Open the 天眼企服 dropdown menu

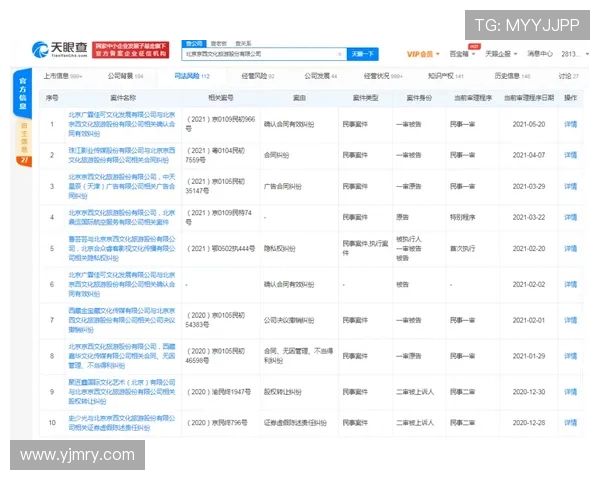click(x=501, y=54)
